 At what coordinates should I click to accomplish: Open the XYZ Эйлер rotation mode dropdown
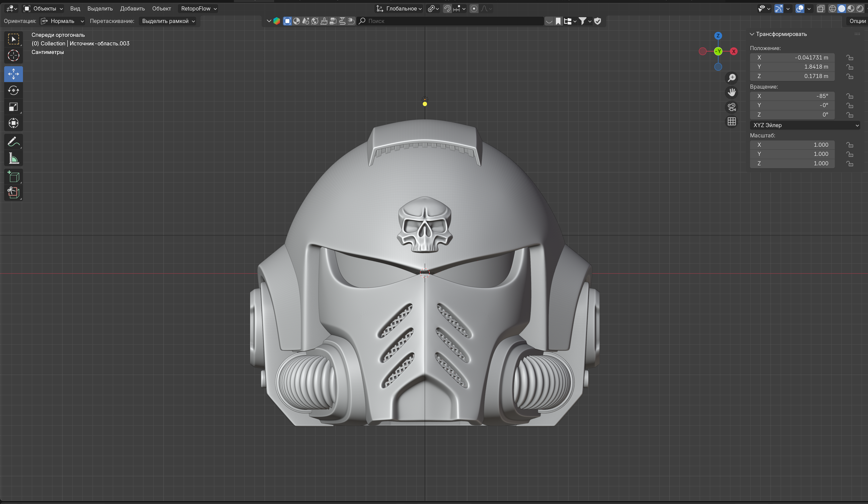(805, 125)
